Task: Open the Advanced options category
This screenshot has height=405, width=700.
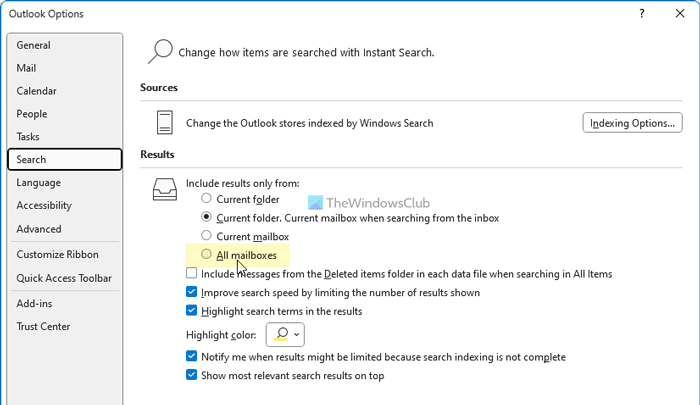Action: (x=38, y=229)
